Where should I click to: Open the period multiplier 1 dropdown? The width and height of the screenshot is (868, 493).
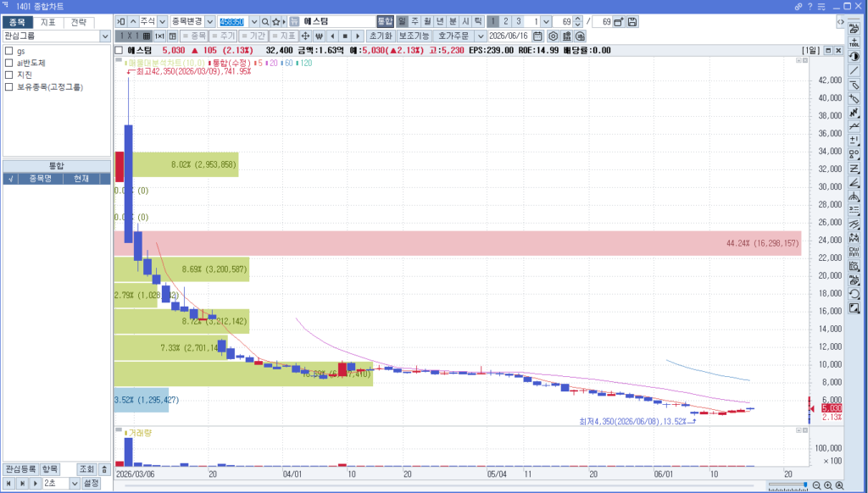(x=546, y=21)
